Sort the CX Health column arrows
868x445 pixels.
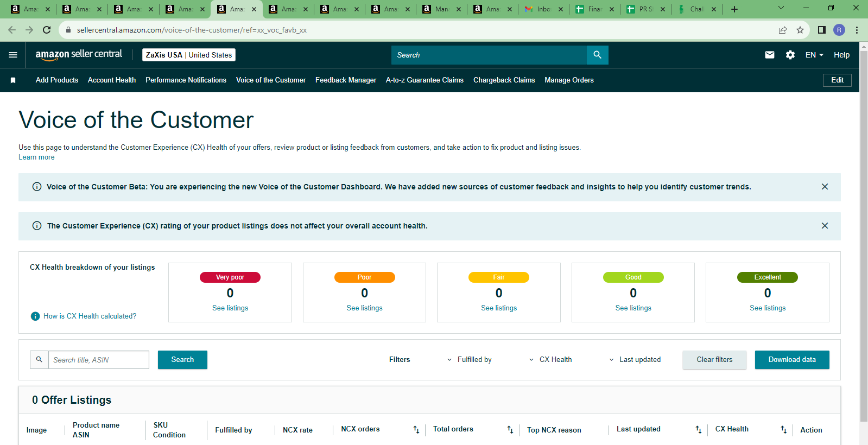[x=784, y=430]
